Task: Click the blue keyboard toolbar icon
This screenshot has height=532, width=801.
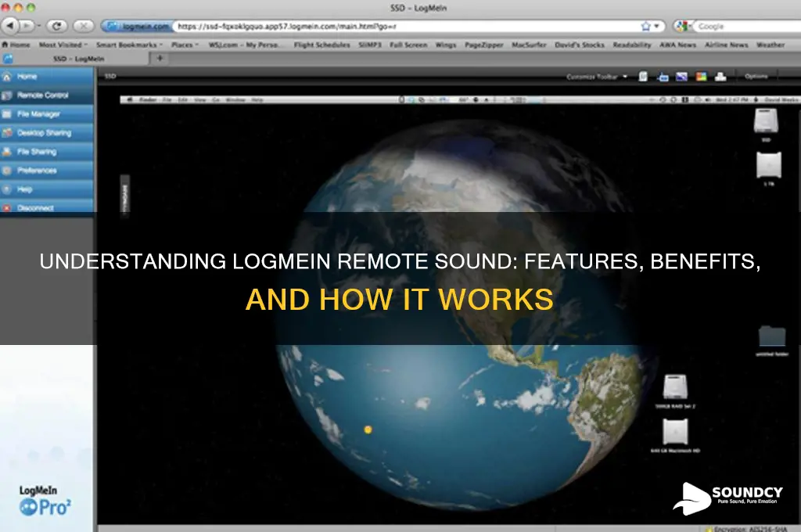Action: click(x=663, y=77)
